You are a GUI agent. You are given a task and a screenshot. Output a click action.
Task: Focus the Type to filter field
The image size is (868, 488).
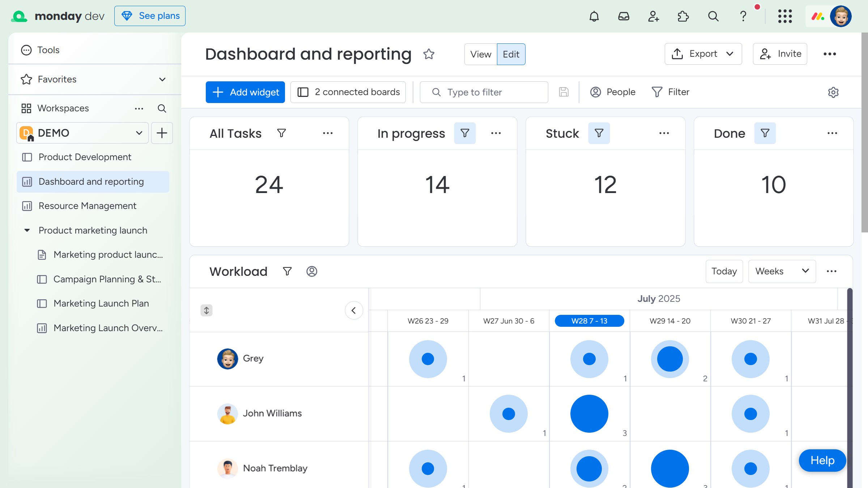[x=484, y=92]
